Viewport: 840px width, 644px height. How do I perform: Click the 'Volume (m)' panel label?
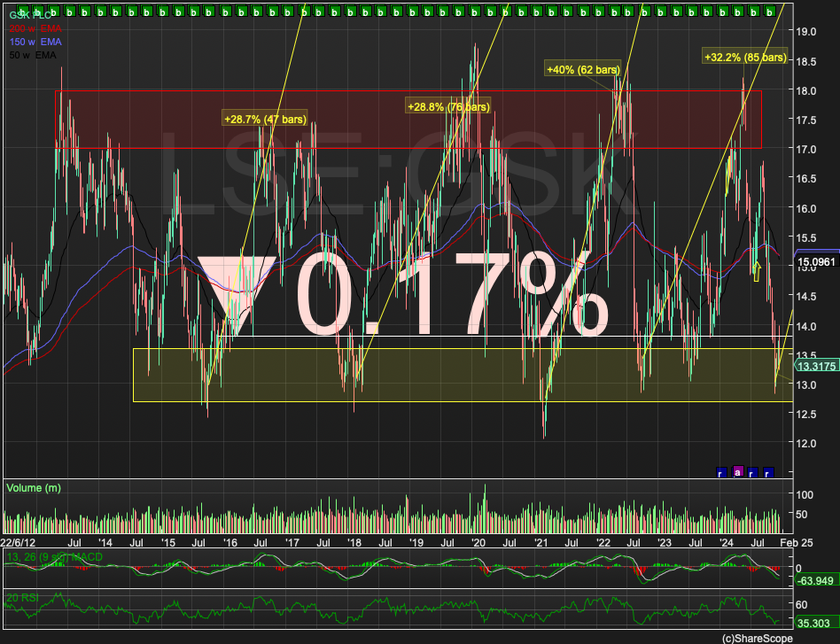[34, 487]
